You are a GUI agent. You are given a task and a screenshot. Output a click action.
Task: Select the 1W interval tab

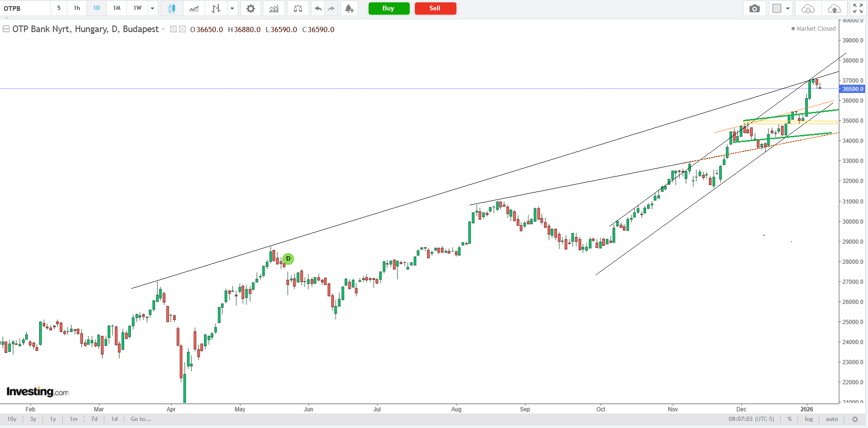[x=137, y=8]
